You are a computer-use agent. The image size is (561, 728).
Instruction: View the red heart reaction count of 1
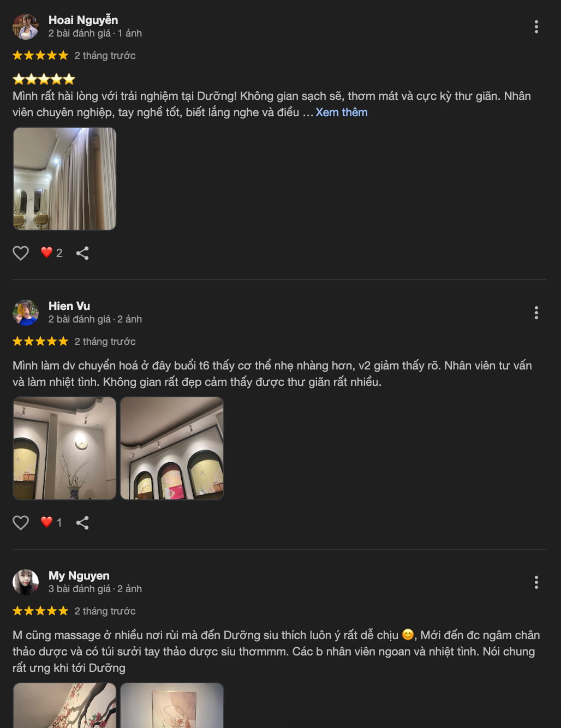51,522
